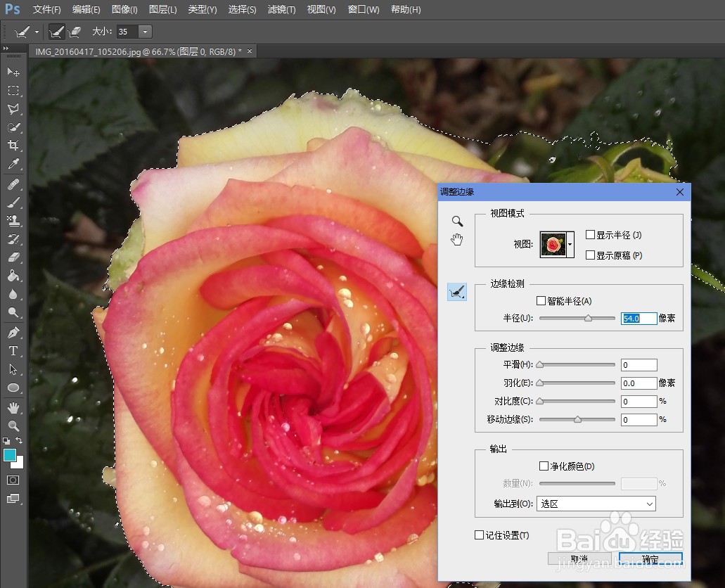Enable the 显示原稿 (P) checkbox

[591, 255]
